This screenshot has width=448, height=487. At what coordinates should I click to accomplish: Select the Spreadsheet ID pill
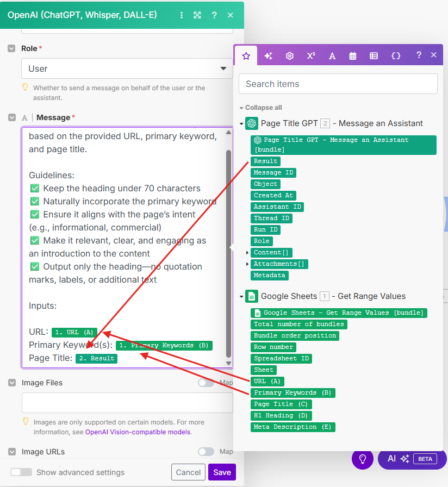(x=281, y=359)
